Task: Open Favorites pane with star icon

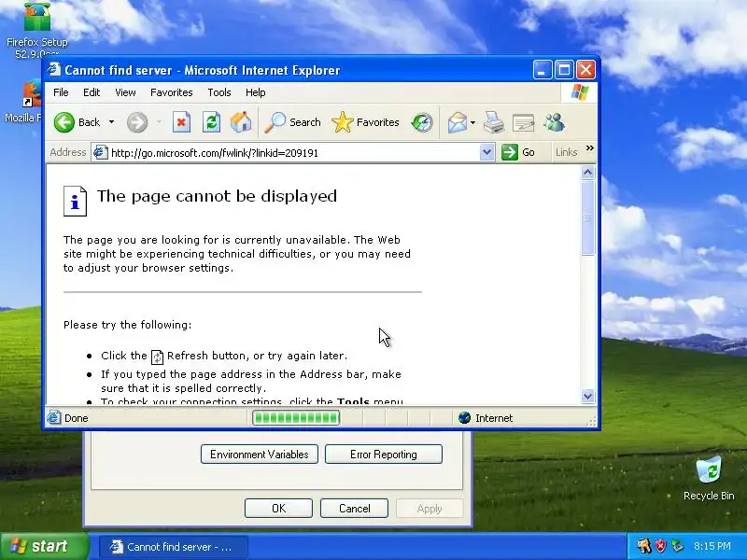Action: coord(365,122)
